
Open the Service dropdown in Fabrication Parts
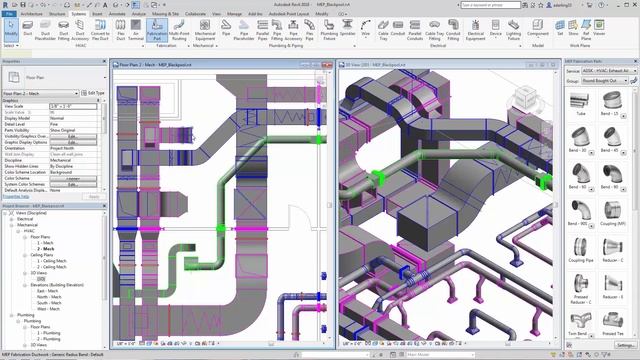point(609,71)
